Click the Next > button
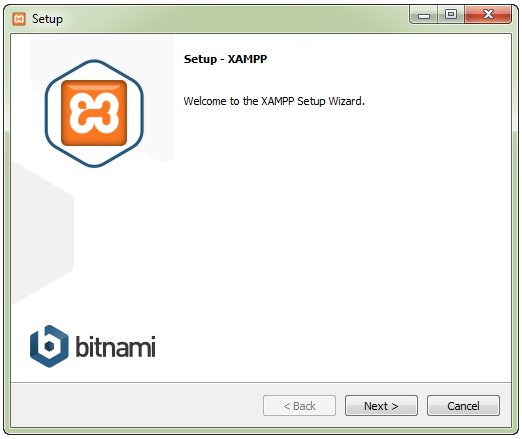This screenshot has height=439, width=522. [x=381, y=405]
